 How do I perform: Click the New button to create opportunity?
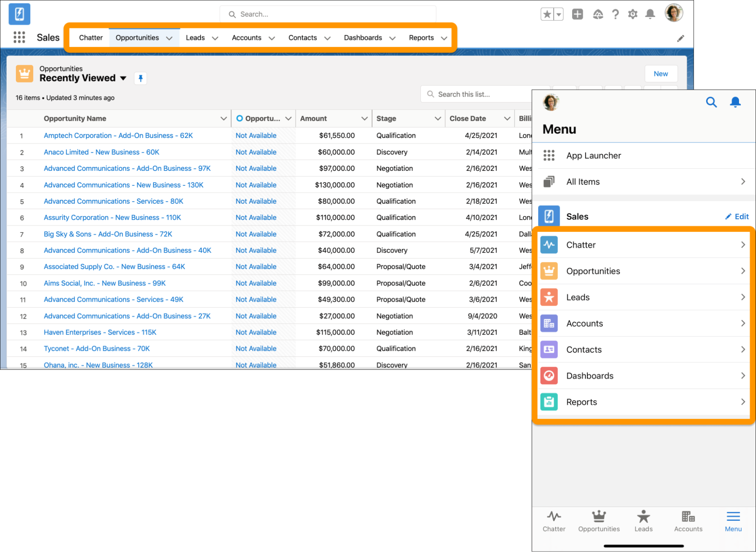point(661,73)
